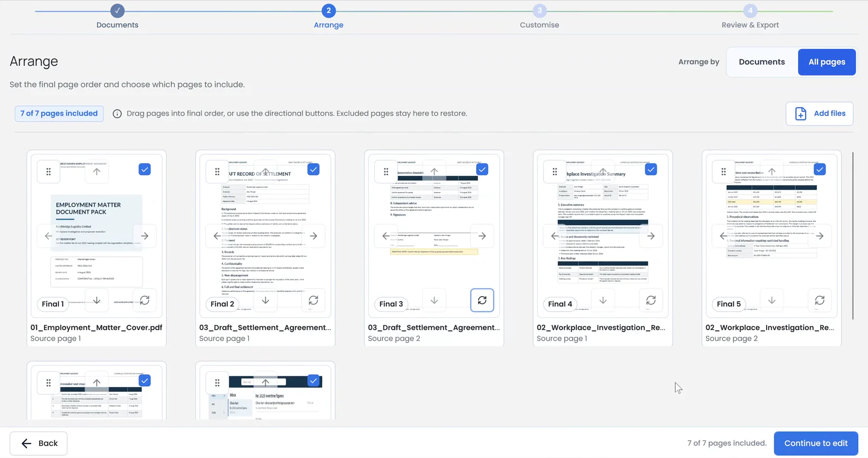
Task: Move Final 2 page left with arrow
Action: point(217,236)
